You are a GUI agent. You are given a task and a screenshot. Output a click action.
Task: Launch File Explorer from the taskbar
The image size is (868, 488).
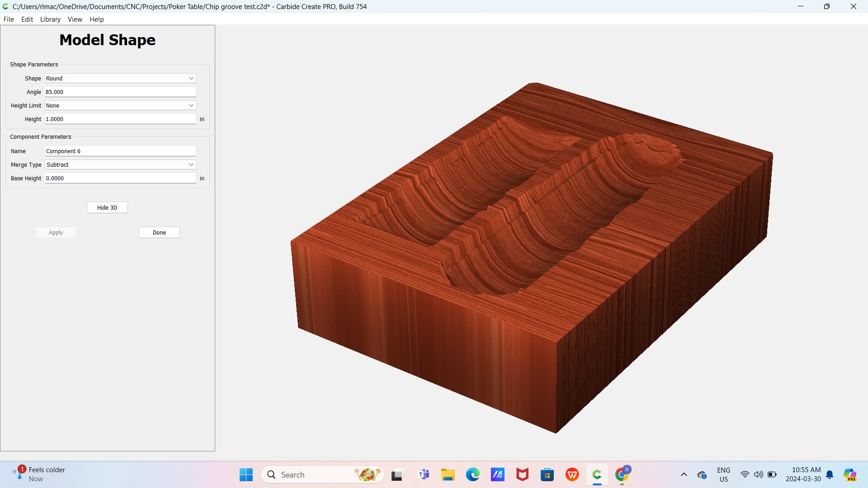[448, 474]
